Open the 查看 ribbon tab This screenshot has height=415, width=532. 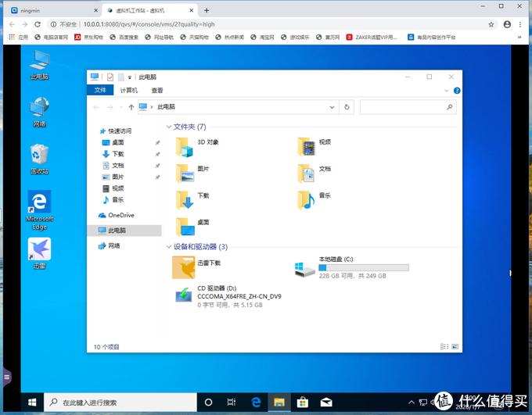tap(157, 90)
